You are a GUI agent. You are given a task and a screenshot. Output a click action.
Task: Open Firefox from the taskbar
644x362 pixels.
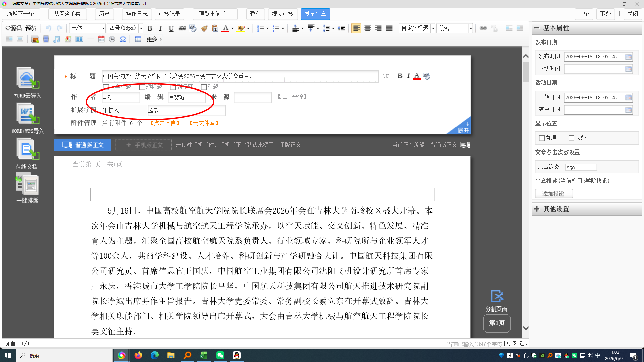point(138,355)
